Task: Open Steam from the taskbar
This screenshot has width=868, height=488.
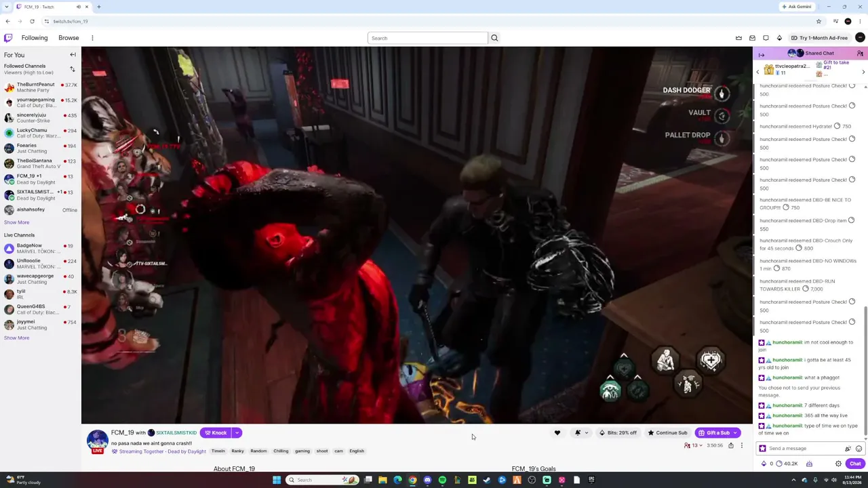Action: click(x=487, y=480)
